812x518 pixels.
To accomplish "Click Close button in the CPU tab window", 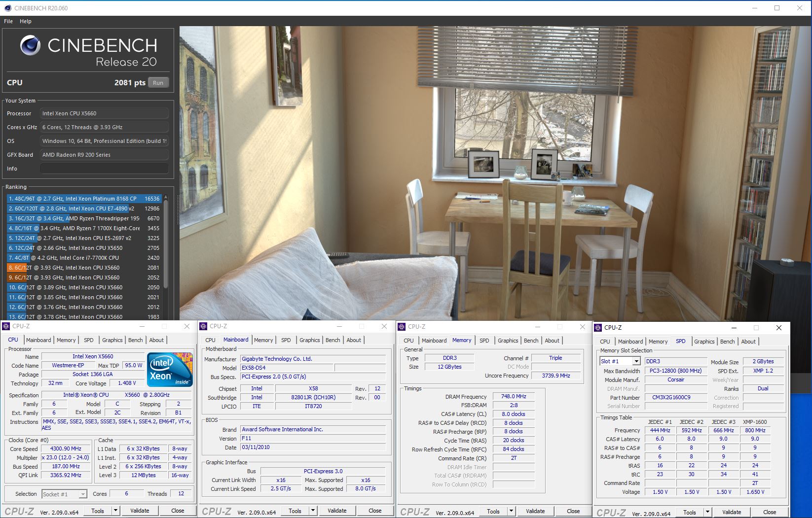I will 178,511.
